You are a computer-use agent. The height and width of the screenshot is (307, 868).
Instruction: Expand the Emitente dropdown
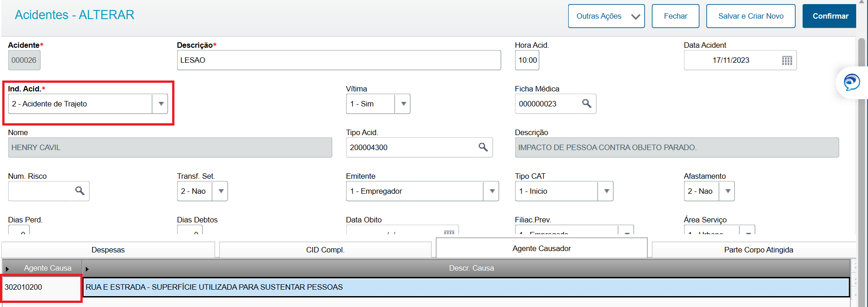point(491,191)
